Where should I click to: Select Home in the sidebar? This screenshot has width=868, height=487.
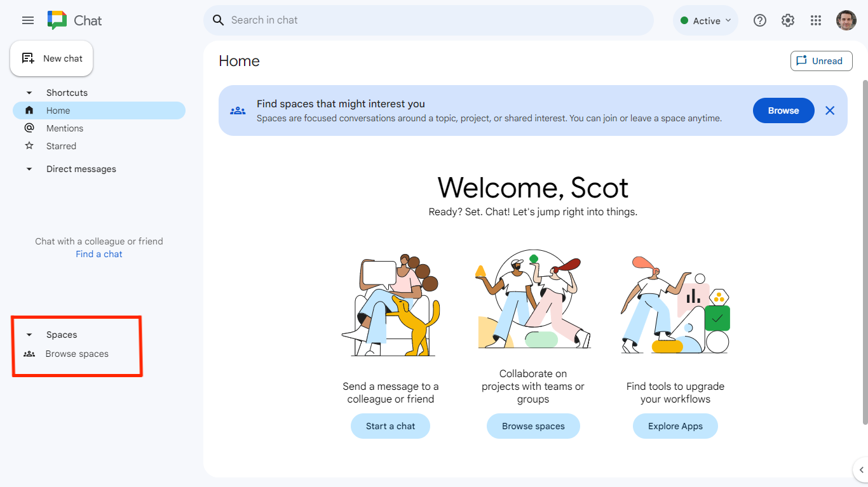click(58, 110)
